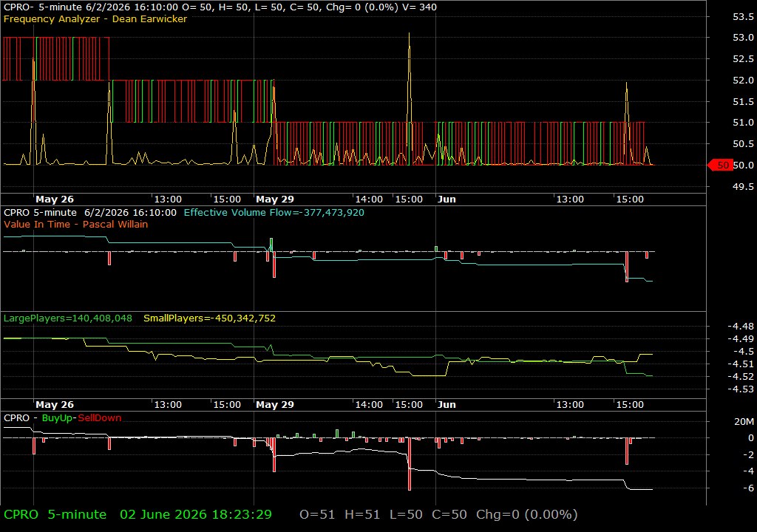Click the SmallPlayers=-450,342,752 label
The image size is (757, 532).
[x=209, y=318]
